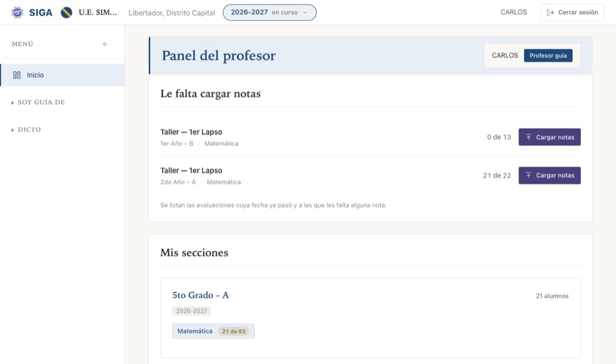Expand the DICTO menu section
This screenshot has height=364, width=616.
point(26,130)
